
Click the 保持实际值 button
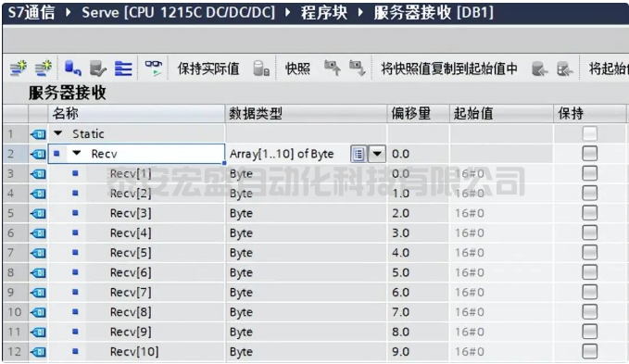pyautogui.click(x=208, y=69)
